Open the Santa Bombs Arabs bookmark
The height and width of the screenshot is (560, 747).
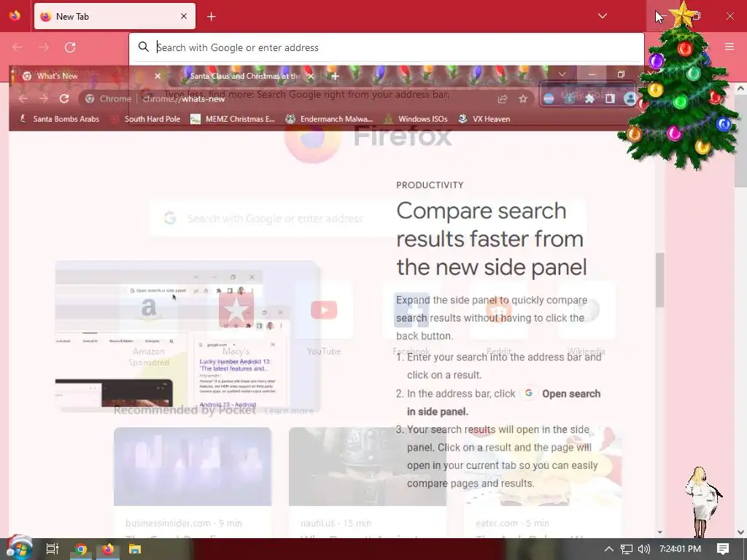point(59,119)
